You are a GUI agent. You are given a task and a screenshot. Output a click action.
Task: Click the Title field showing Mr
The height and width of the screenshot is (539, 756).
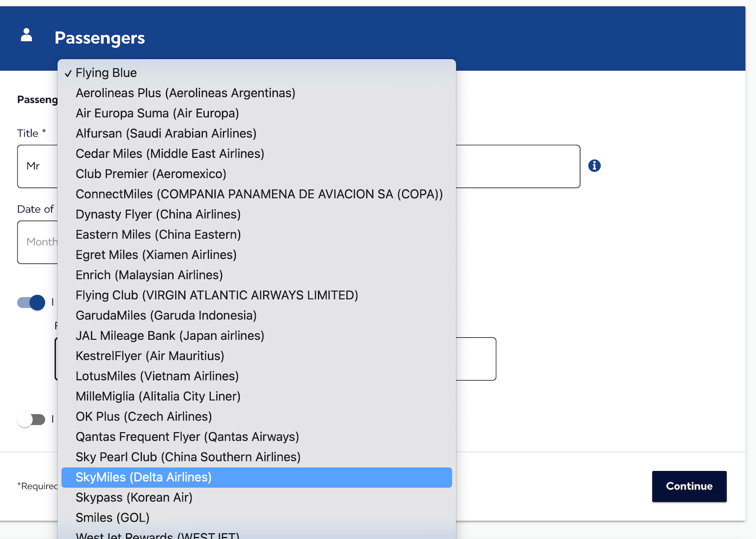tap(37, 166)
